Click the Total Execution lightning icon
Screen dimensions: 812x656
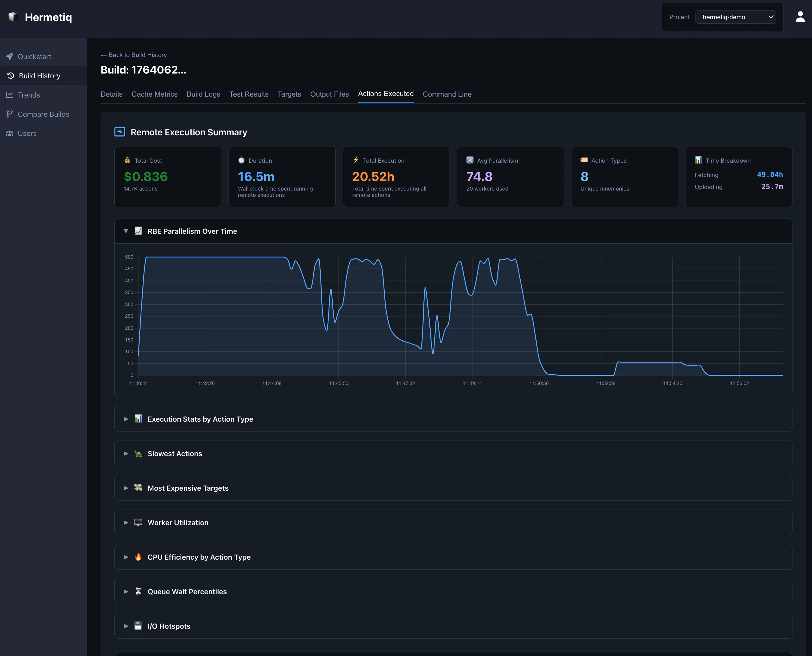(x=356, y=160)
